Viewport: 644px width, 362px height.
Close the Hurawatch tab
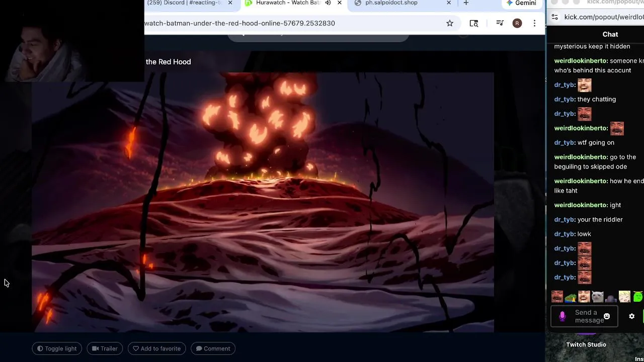click(x=340, y=3)
